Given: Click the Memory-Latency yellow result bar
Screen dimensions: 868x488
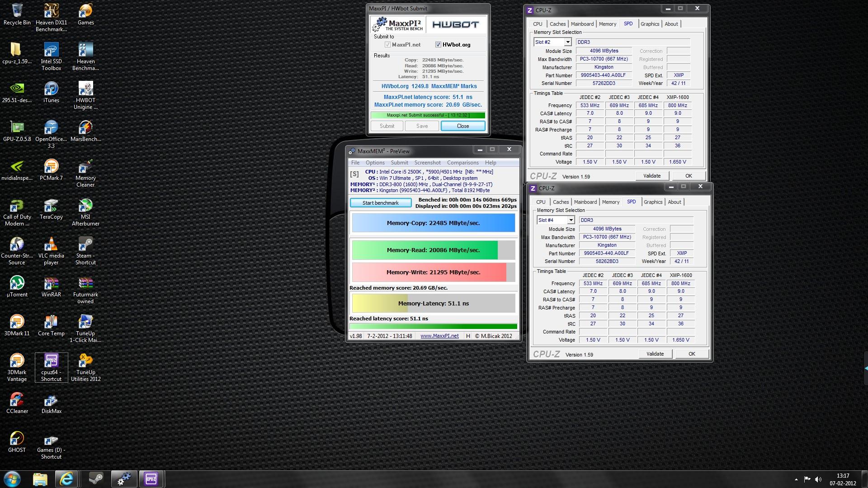Looking at the screenshot, I should coord(434,303).
